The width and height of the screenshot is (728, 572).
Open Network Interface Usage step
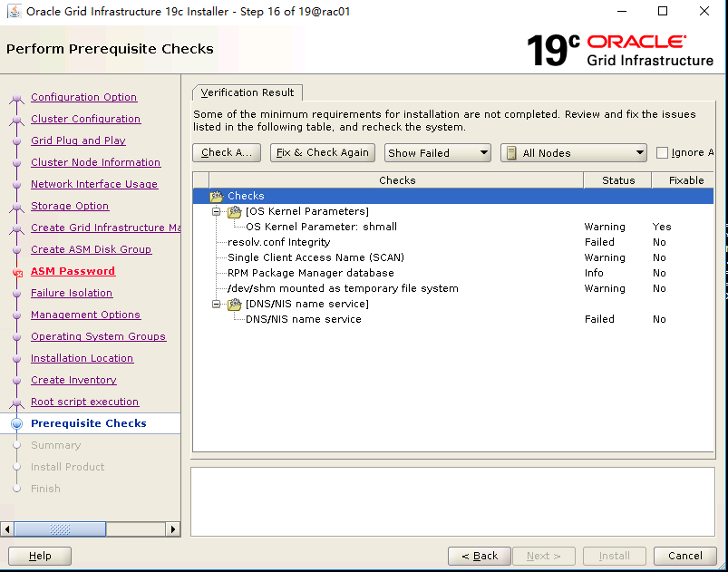coord(94,184)
